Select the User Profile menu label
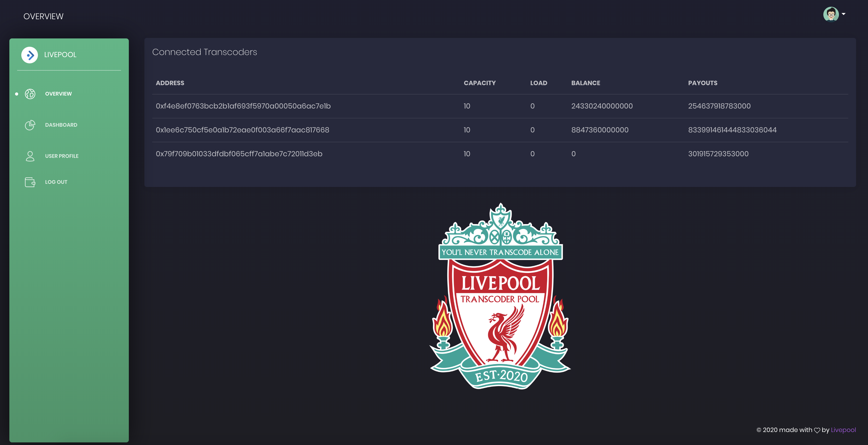Screen dimensions: 868x445 62,156
